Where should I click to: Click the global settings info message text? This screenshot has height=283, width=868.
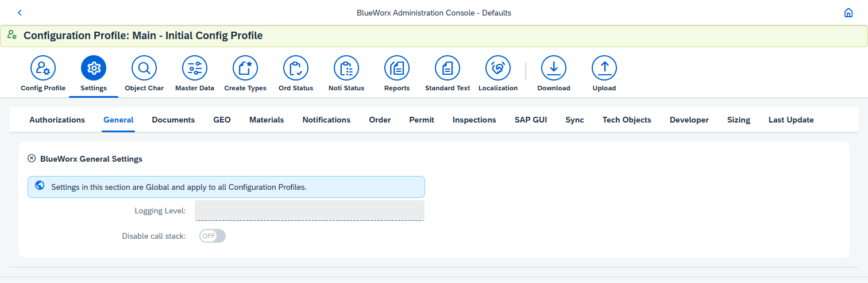pyautogui.click(x=179, y=187)
